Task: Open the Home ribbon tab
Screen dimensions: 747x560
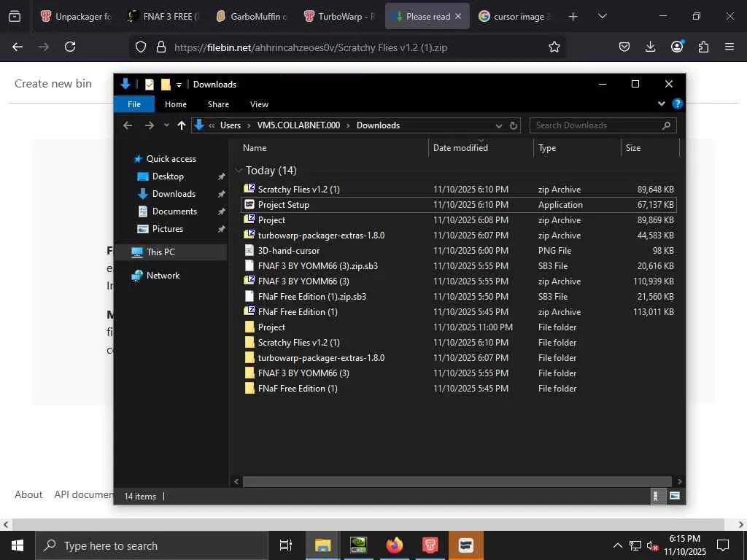Action: [x=175, y=104]
